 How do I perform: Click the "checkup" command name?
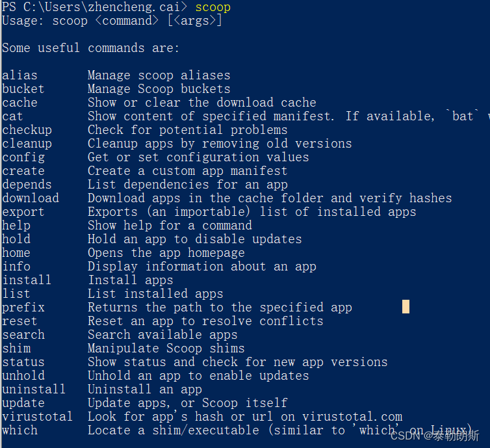pos(27,130)
